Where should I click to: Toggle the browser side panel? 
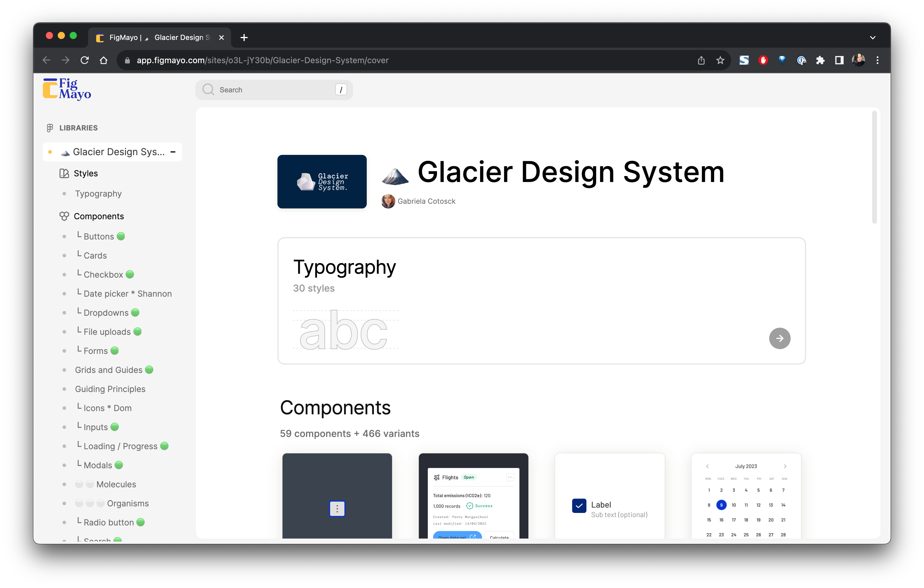tap(839, 60)
